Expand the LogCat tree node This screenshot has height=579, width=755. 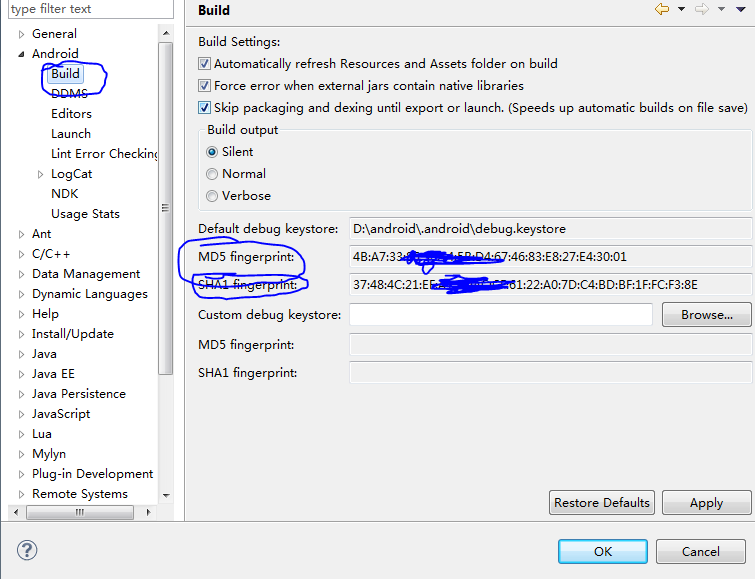pos(40,174)
